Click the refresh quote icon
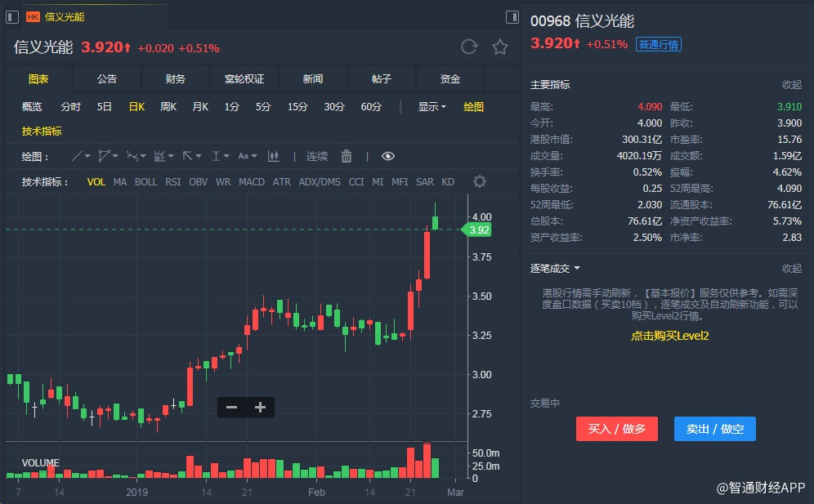This screenshot has height=504, width=814. tap(469, 47)
